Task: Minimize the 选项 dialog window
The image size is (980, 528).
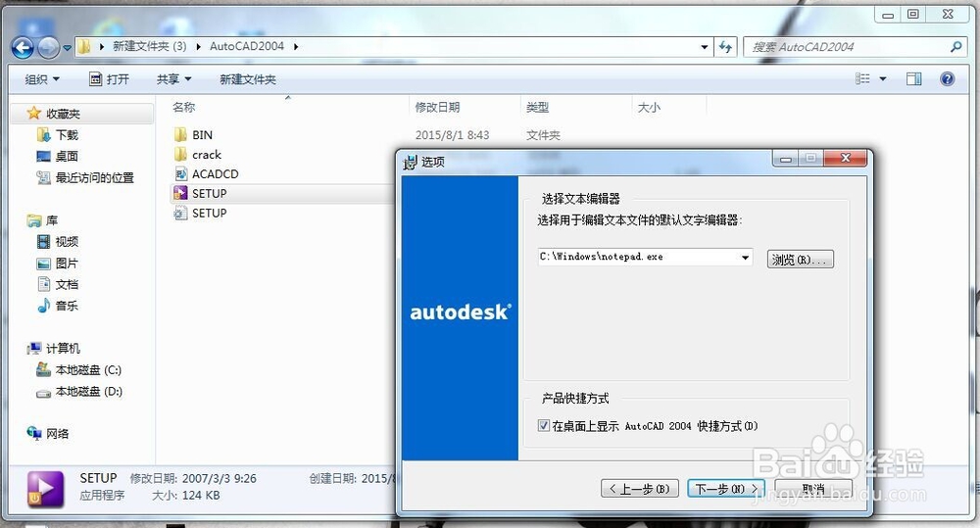Action: (785, 159)
